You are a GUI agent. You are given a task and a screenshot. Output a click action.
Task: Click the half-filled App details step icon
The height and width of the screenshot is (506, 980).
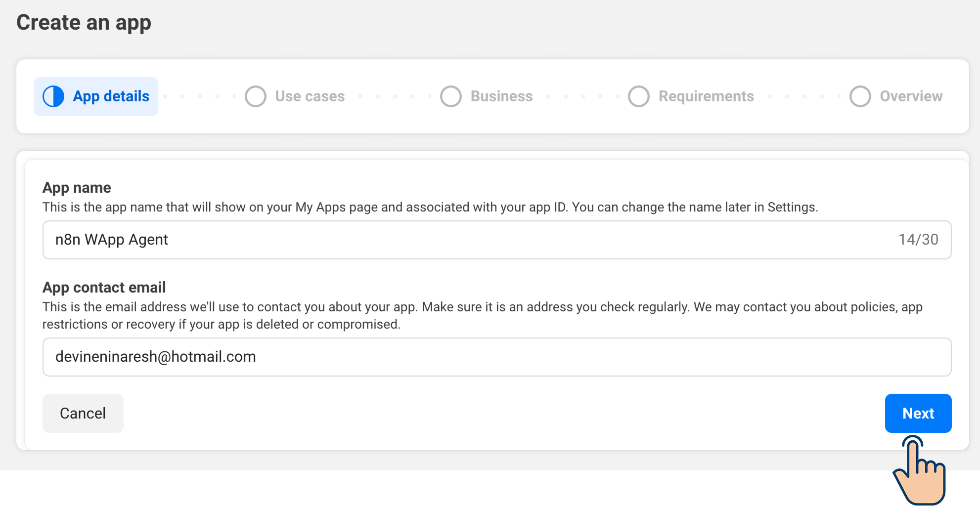click(53, 96)
